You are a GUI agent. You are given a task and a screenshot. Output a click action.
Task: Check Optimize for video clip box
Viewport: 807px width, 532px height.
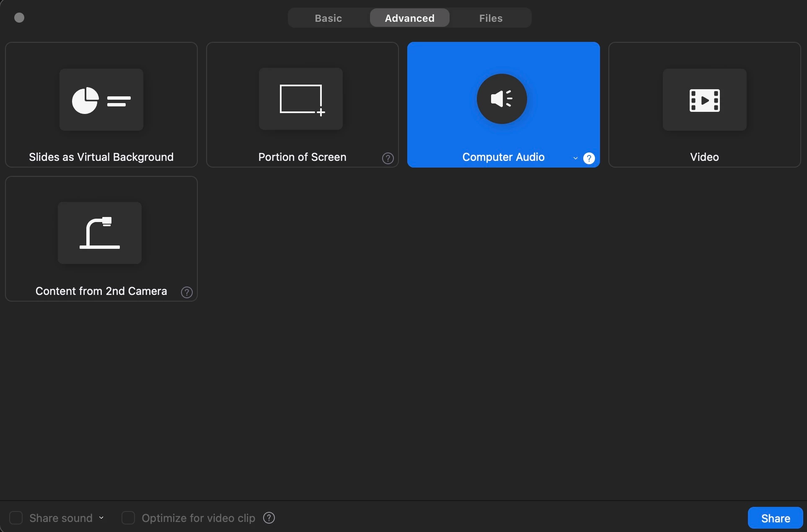tap(128, 518)
